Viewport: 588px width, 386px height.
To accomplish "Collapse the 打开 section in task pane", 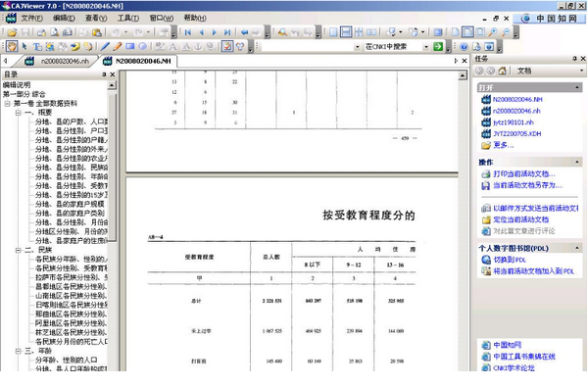I will tap(577, 88).
